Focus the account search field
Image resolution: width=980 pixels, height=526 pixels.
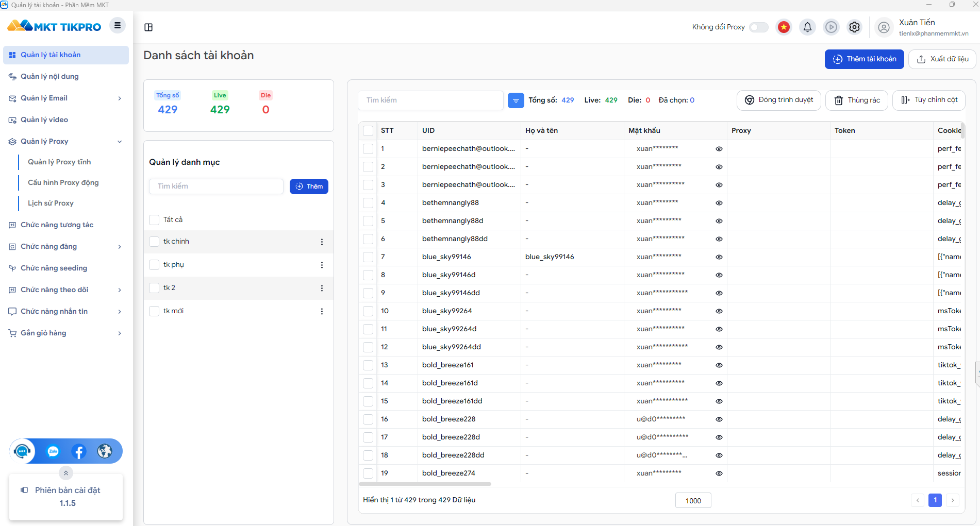(430, 100)
